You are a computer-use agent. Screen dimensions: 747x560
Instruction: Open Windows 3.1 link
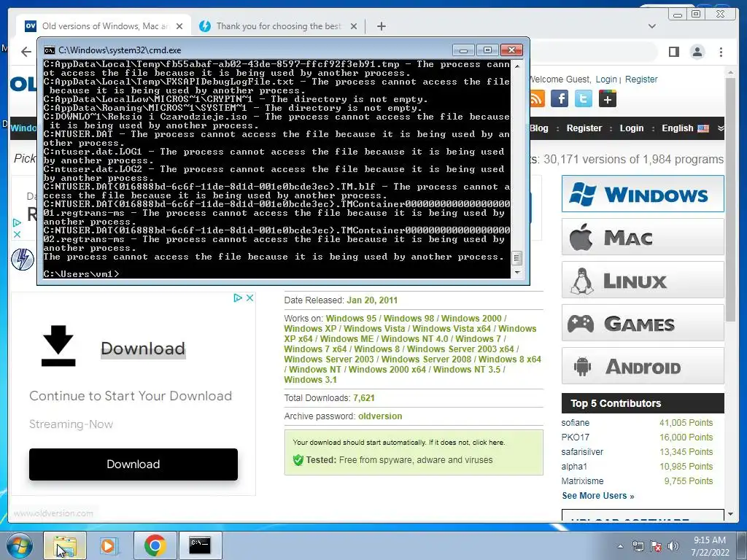tap(310, 380)
